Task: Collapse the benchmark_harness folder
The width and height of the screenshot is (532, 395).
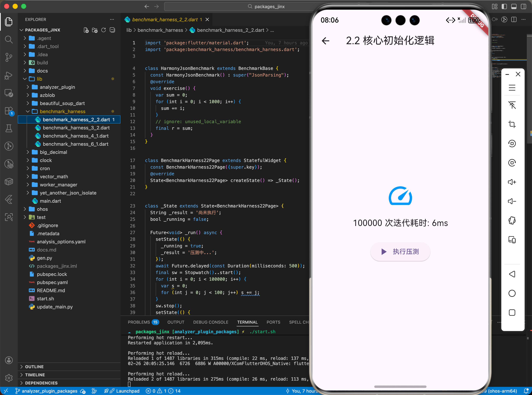Action: [62, 112]
